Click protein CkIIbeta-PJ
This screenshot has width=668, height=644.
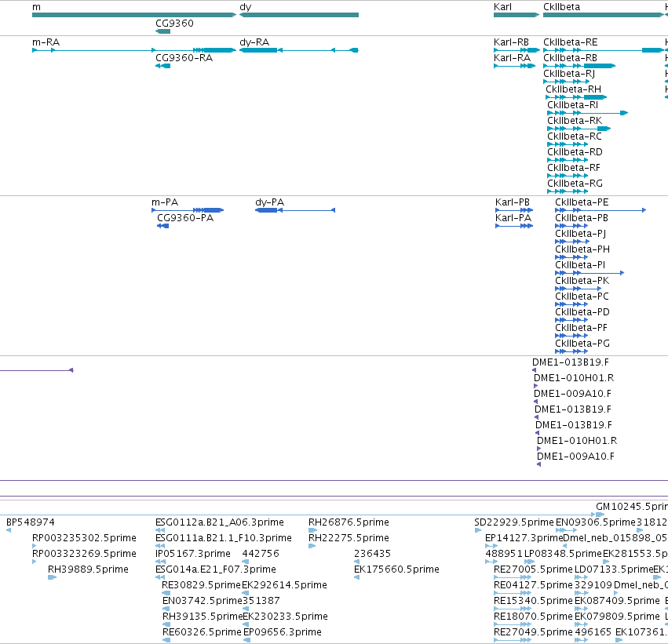[581, 234]
